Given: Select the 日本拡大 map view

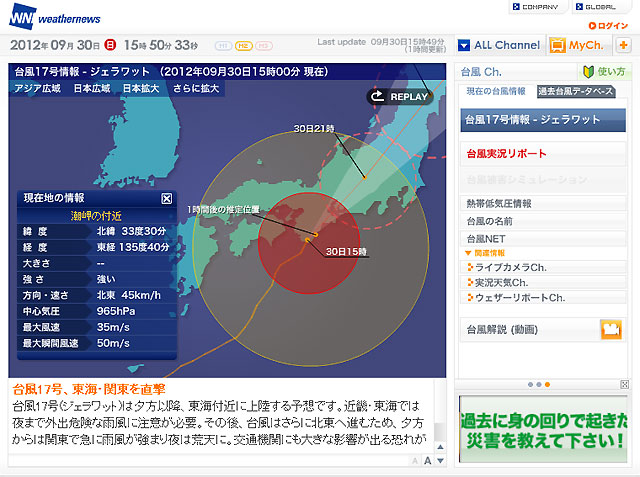Looking at the screenshot, I should [144, 88].
